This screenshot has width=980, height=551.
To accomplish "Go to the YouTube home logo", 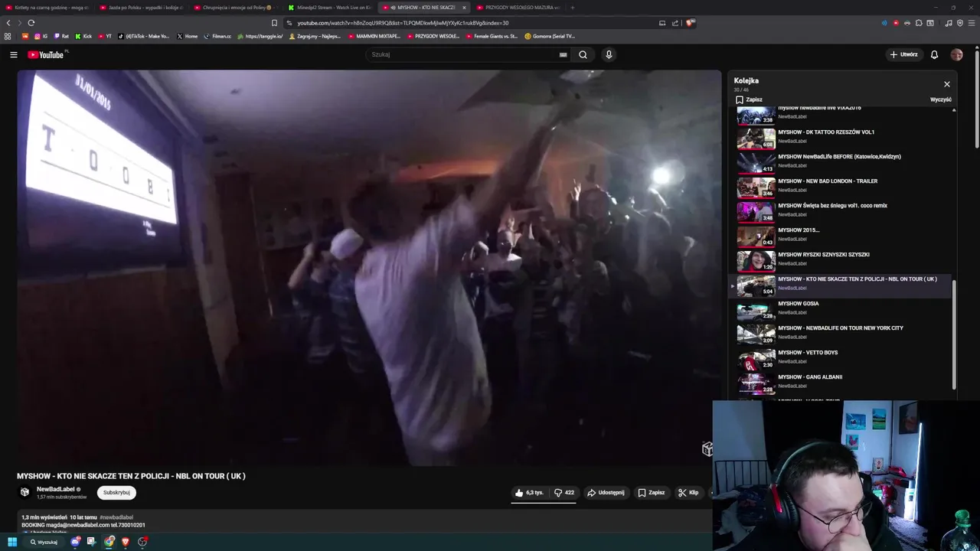I will tap(46, 54).
